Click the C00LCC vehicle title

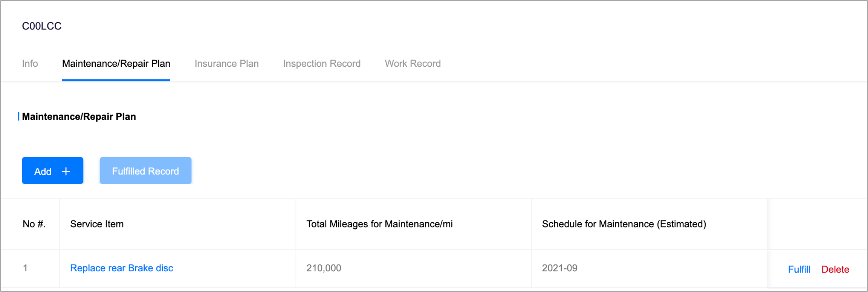click(x=41, y=26)
